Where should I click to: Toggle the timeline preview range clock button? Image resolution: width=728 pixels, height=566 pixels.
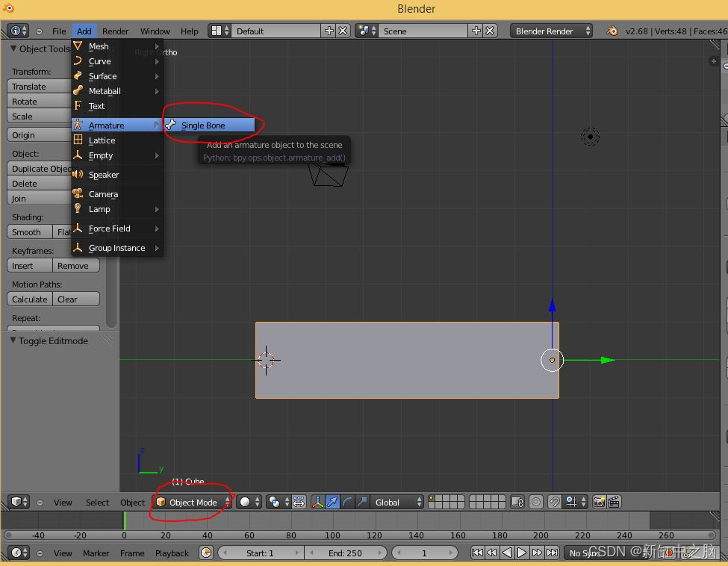(206, 553)
